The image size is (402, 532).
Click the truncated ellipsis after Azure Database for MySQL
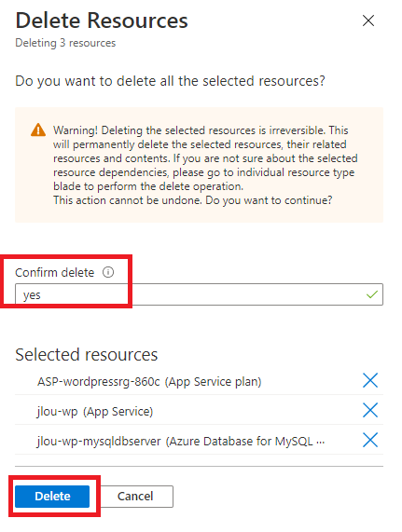click(320, 443)
